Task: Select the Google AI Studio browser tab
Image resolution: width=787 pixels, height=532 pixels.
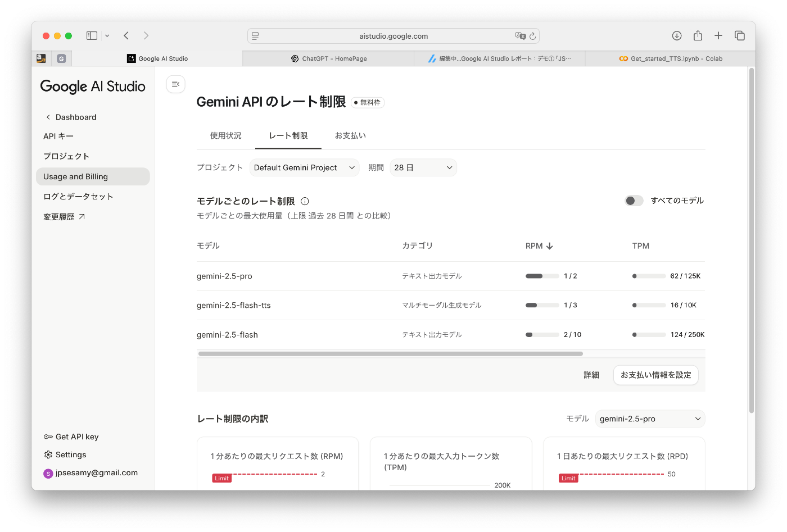Action: point(157,58)
